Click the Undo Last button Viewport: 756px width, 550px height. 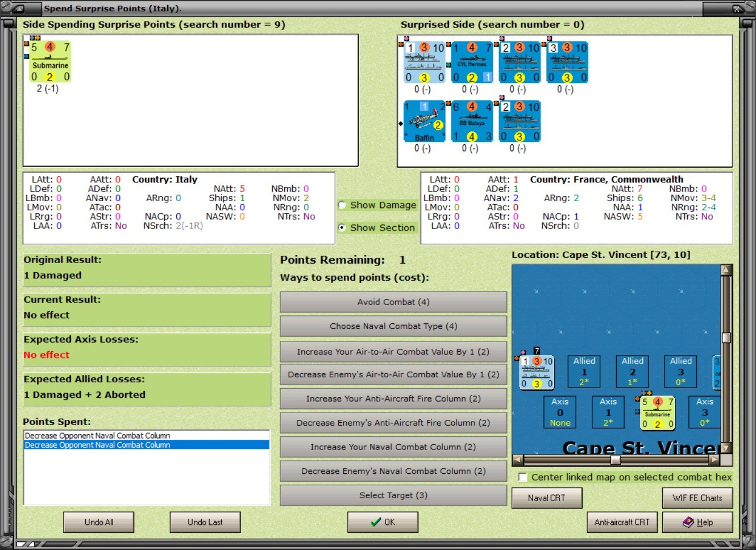[x=205, y=522]
